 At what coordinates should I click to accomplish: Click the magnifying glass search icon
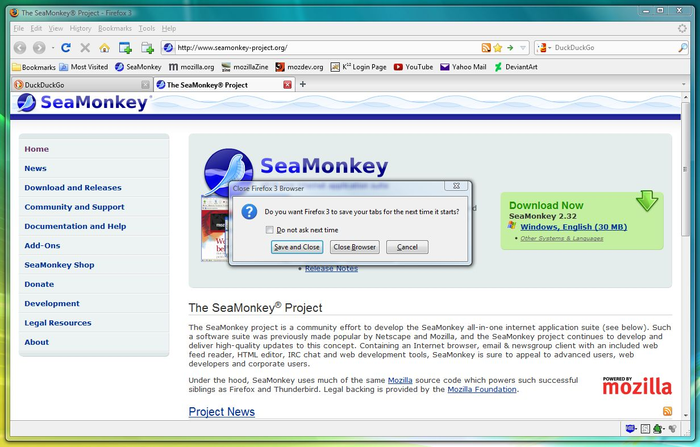683,47
